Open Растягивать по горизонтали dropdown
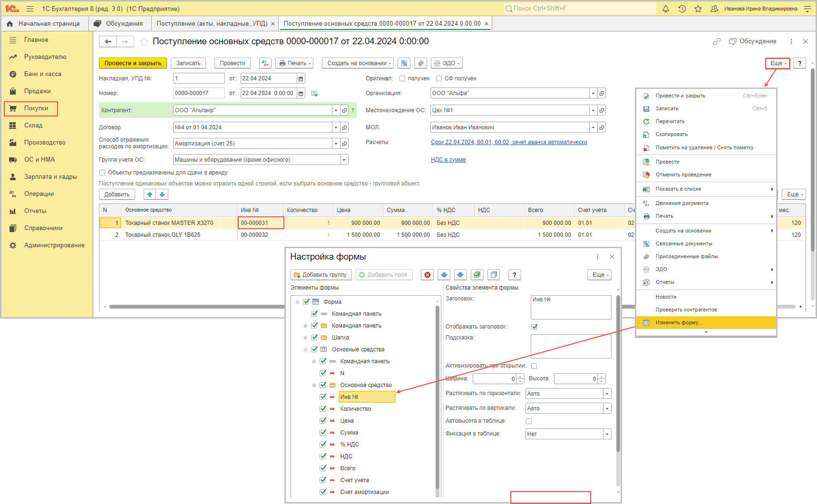 [x=607, y=394]
